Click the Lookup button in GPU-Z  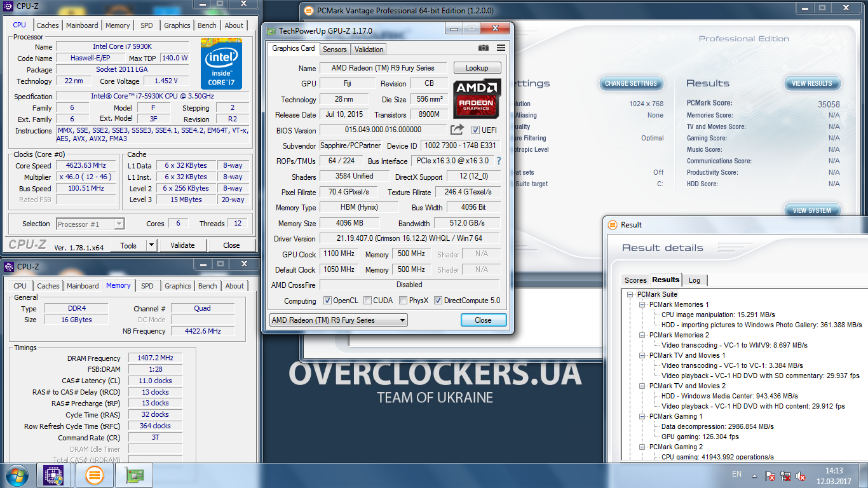click(477, 68)
